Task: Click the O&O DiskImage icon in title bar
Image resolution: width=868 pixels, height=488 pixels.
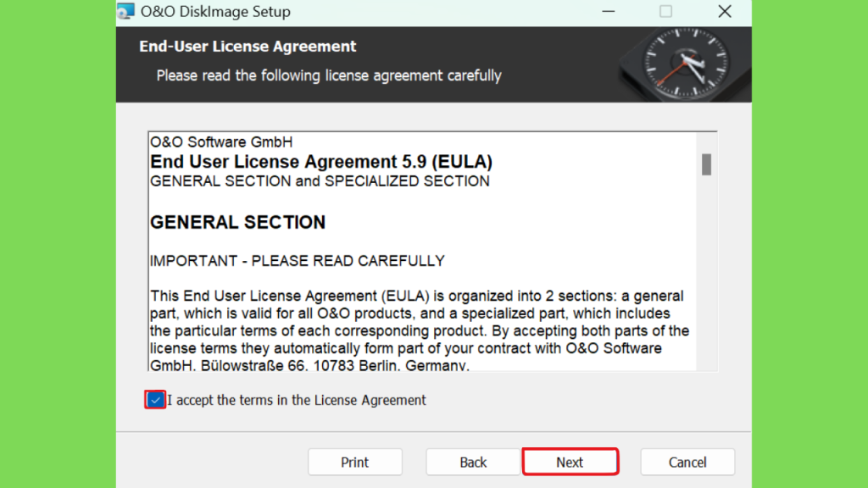Action: point(125,11)
